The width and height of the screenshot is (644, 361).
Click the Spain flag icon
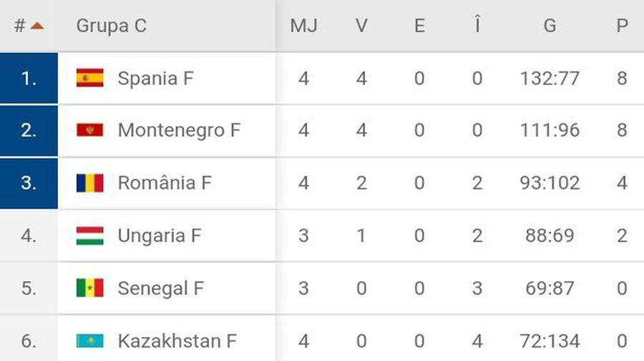coord(90,77)
